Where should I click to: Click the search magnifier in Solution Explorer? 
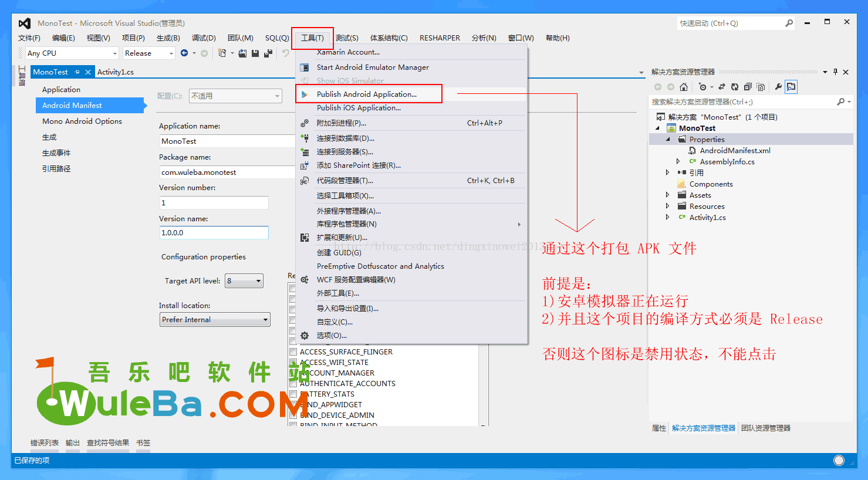(841, 102)
